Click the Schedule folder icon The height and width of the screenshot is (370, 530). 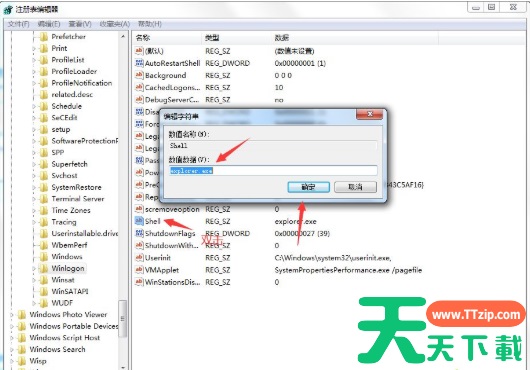(x=44, y=106)
